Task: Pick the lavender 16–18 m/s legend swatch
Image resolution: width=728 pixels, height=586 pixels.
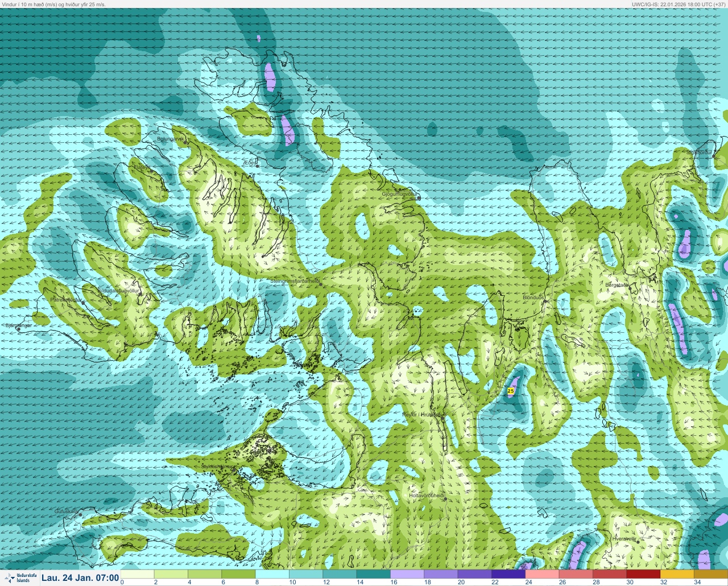Action: (x=407, y=574)
